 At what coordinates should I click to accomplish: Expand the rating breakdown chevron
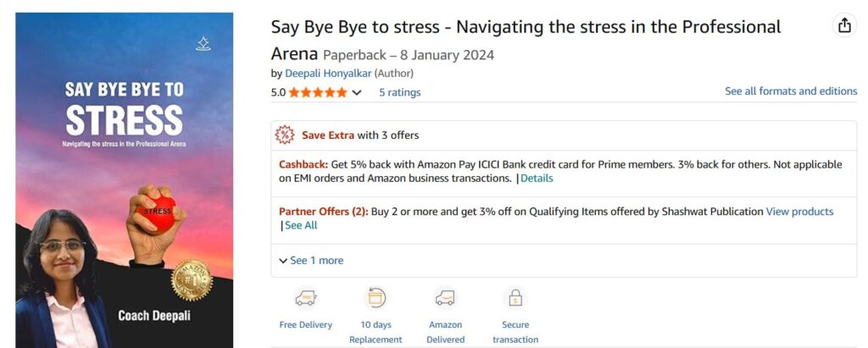pyautogui.click(x=357, y=92)
